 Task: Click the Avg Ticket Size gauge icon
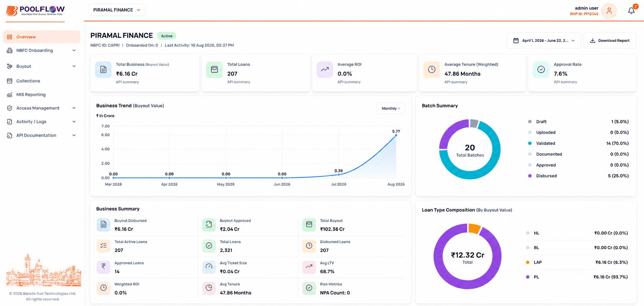click(209, 267)
